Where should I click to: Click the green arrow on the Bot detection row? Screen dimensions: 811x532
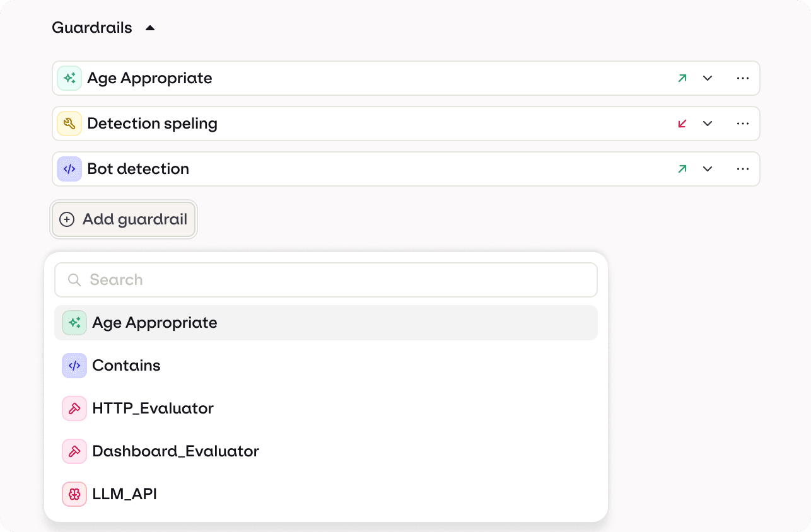pos(682,169)
